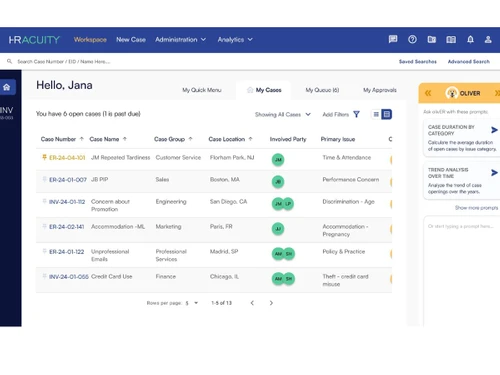Run the Case Duration by Category prompt arrow
The height and width of the screenshot is (375, 500).
pyautogui.click(x=494, y=130)
